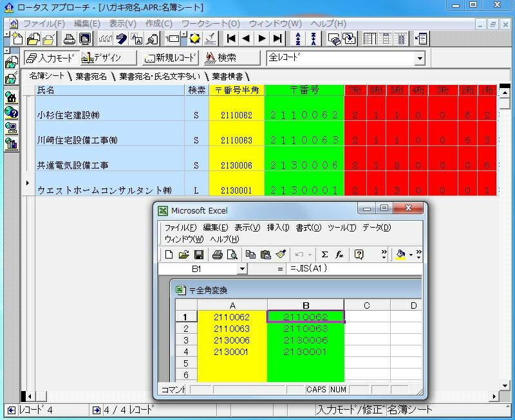Click the 検索 (find) button

click(231, 58)
